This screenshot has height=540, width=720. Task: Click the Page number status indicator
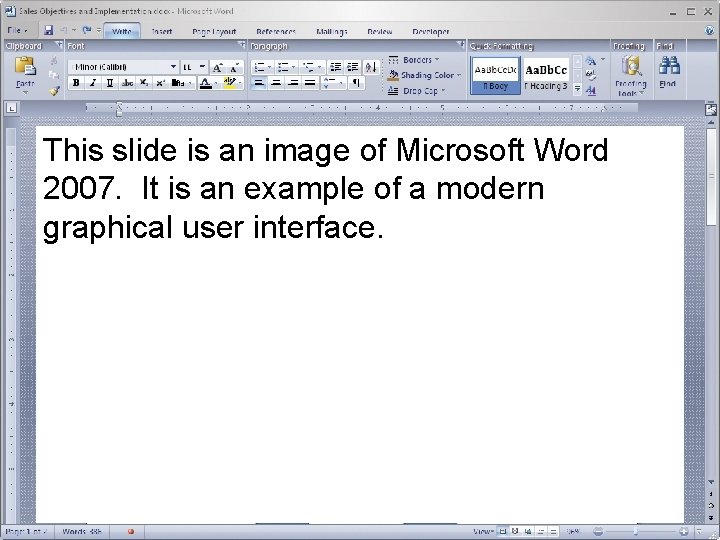(x=27, y=532)
